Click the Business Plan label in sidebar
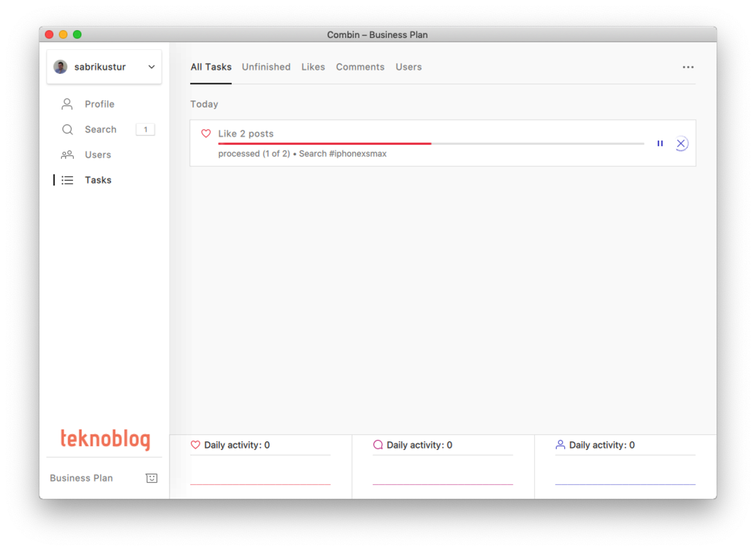 click(x=81, y=478)
